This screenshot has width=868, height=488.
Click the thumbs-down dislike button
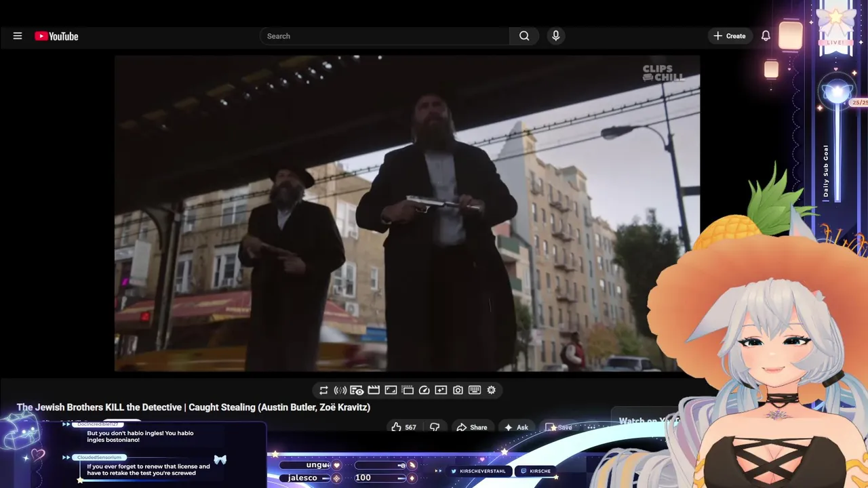pos(435,428)
